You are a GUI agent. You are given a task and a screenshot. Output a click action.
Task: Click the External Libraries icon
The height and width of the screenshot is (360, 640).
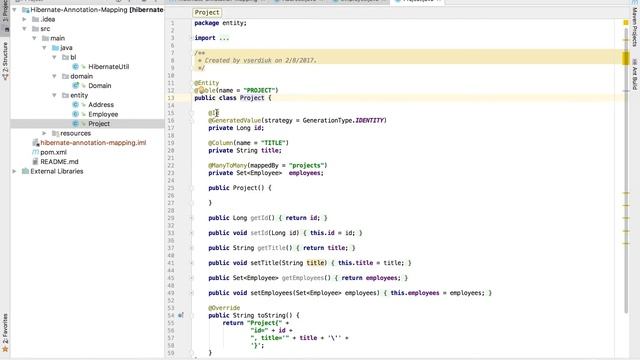point(25,171)
